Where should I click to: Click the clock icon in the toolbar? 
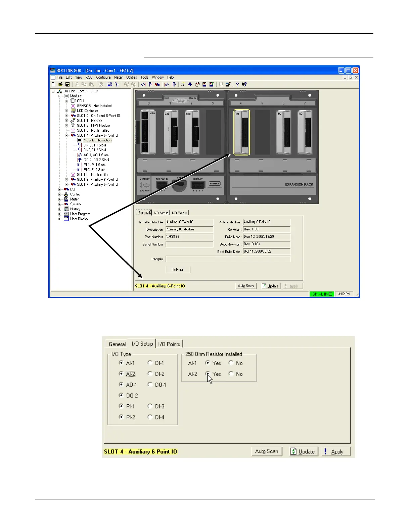(x=197, y=84)
